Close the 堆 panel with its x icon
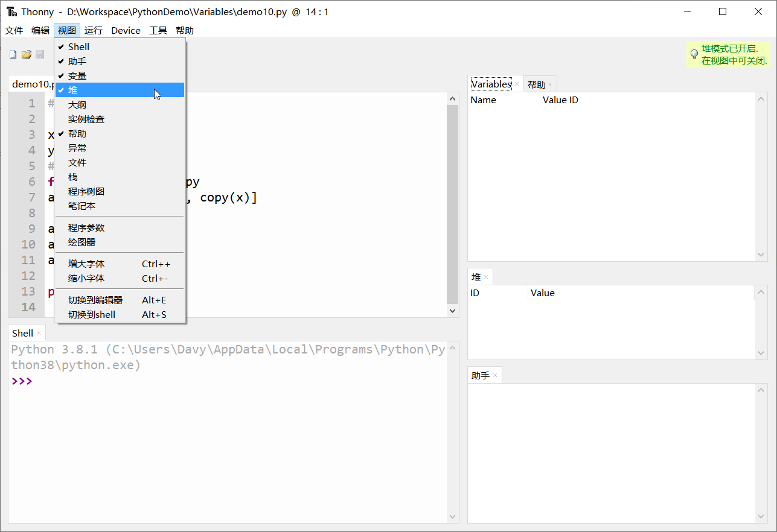Screen dimensions: 777x532 pyautogui.click(x=487, y=276)
